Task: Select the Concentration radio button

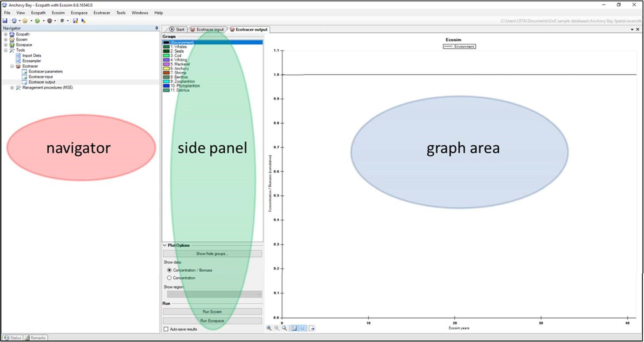Action: click(x=169, y=278)
